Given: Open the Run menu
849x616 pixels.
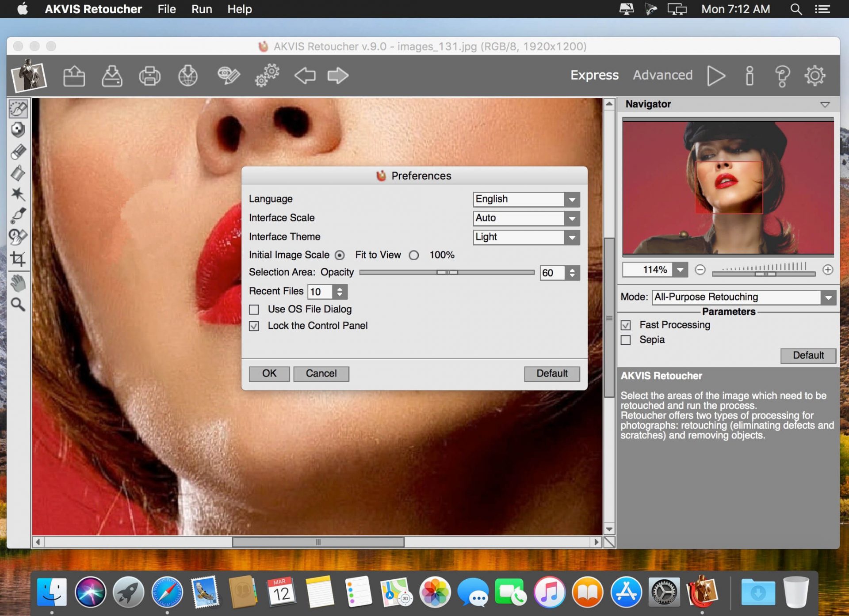Looking at the screenshot, I should click(202, 9).
